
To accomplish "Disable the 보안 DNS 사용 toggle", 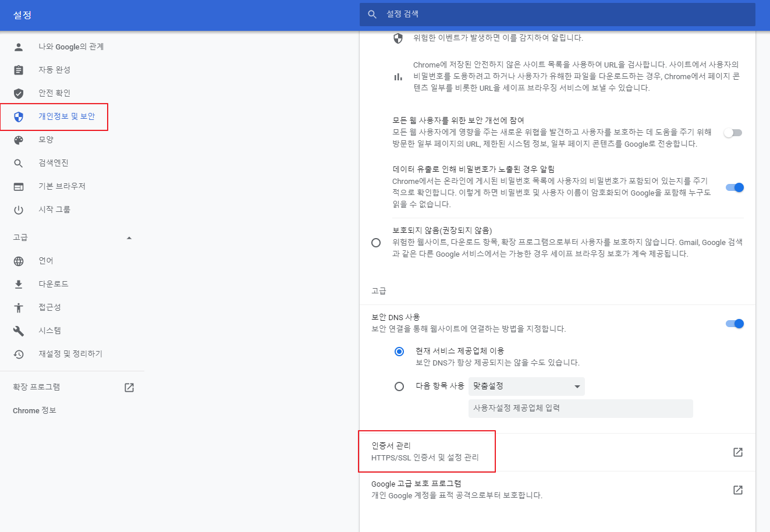I will pyautogui.click(x=734, y=324).
